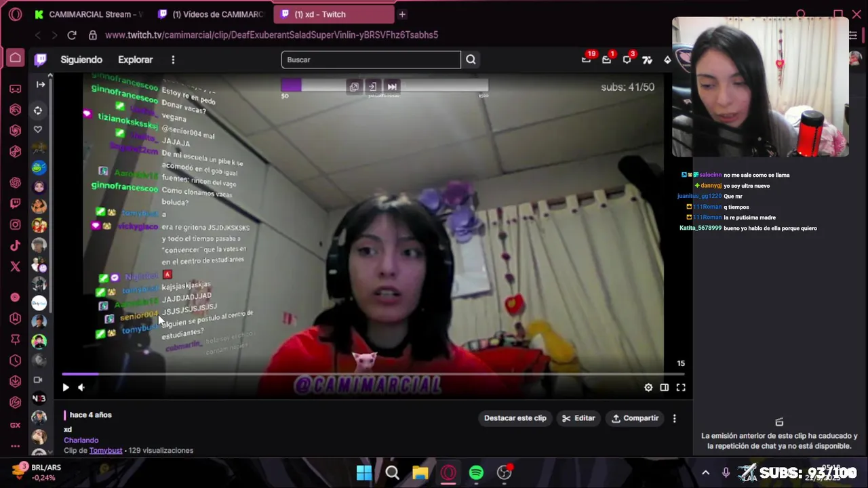Click Destacar este clip button
Image resolution: width=868 pixels, height=488 pixels.
[515, 418]
